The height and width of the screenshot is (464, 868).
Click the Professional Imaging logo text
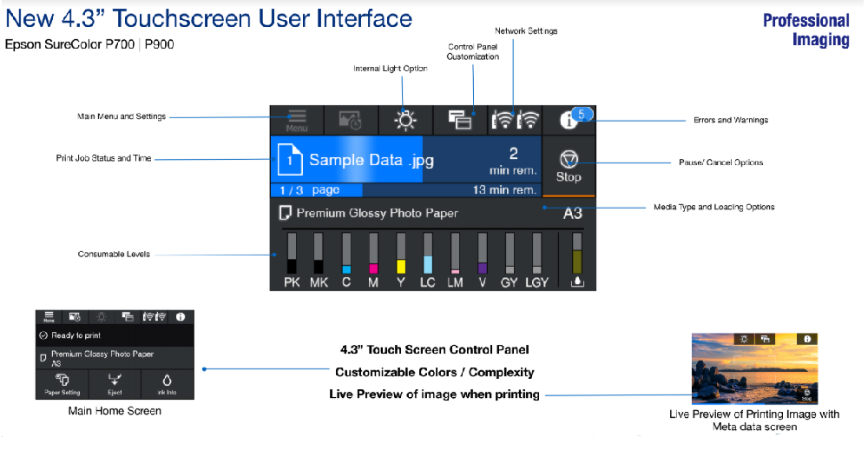pyautogui.click(x=806, y=30)
